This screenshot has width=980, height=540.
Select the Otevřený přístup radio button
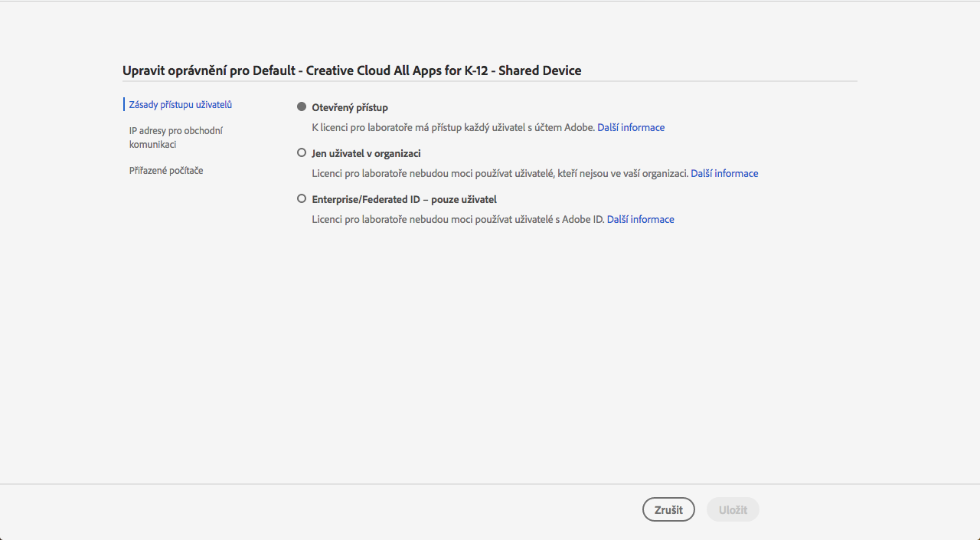[x=302, y=107]
